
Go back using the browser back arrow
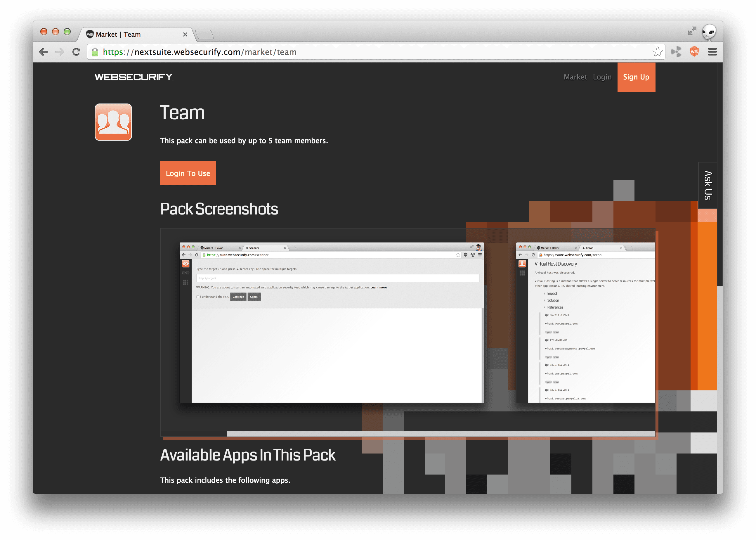44,52
